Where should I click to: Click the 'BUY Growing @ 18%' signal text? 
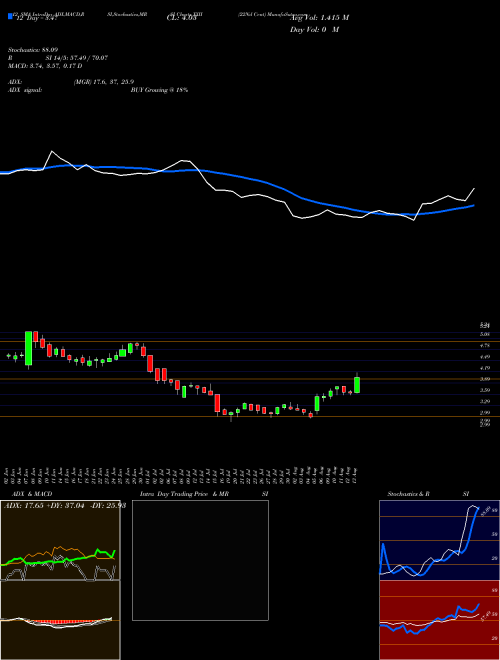(x=159, y=90)
